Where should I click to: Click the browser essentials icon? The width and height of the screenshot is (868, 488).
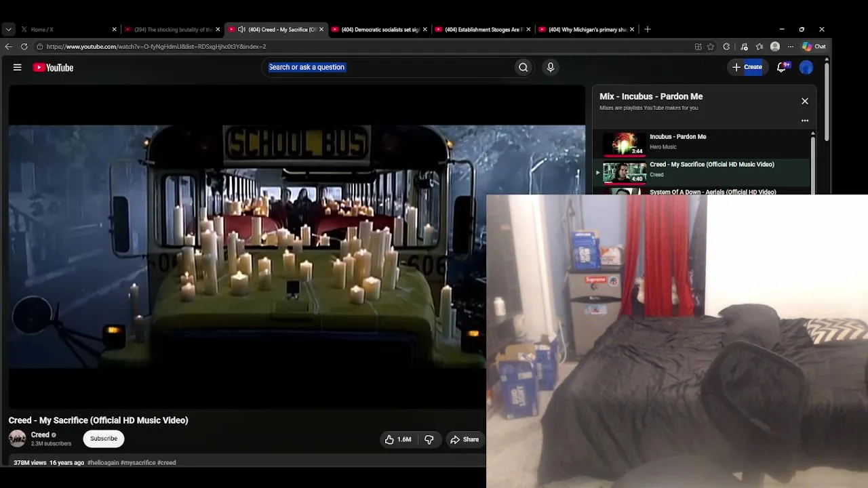click(x=745, y=47)
